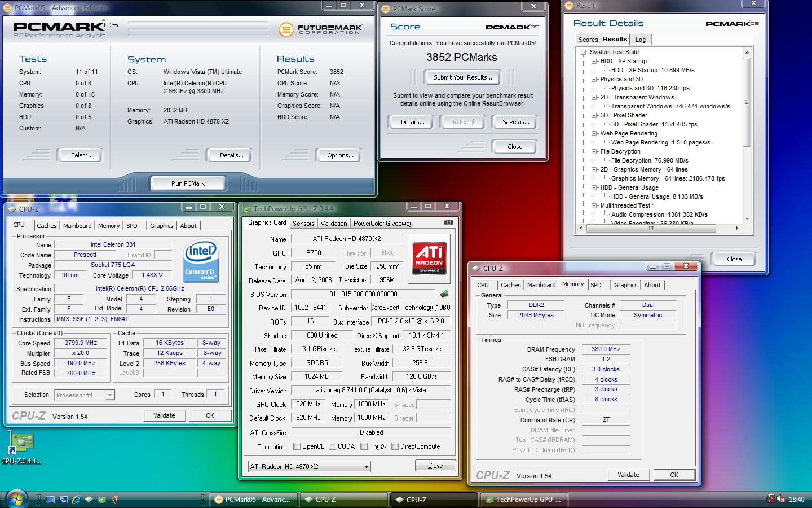Click the Core Speed value 3799.9 MHz
812x508 pixels.
point(81,343)
